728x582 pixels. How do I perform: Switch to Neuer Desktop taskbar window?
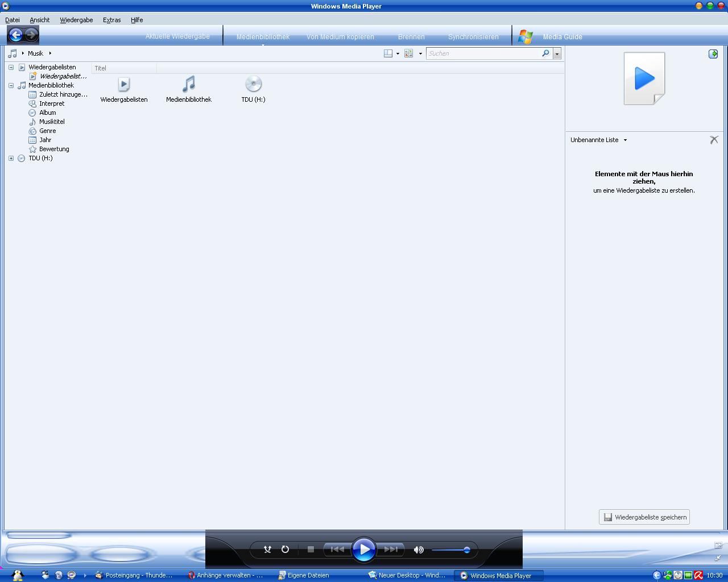click(407, 575)
